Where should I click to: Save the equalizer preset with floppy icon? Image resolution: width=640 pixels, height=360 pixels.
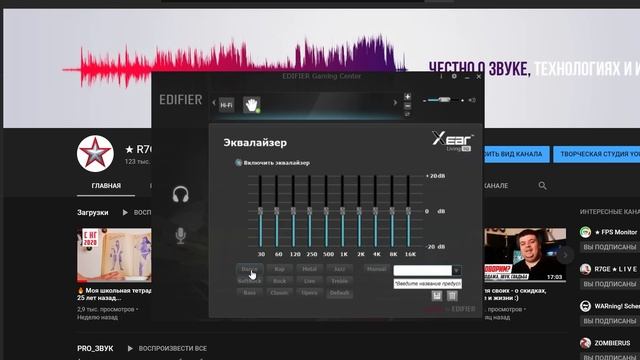437,296
